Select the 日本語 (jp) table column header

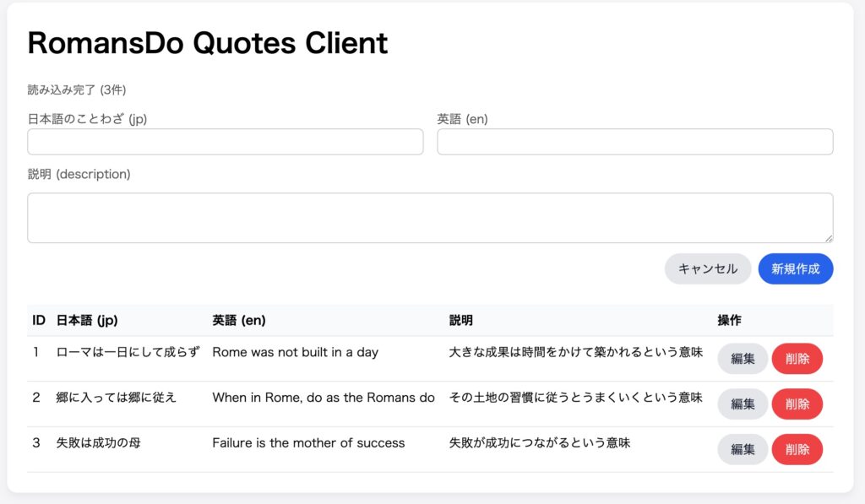tap(87, 321)
